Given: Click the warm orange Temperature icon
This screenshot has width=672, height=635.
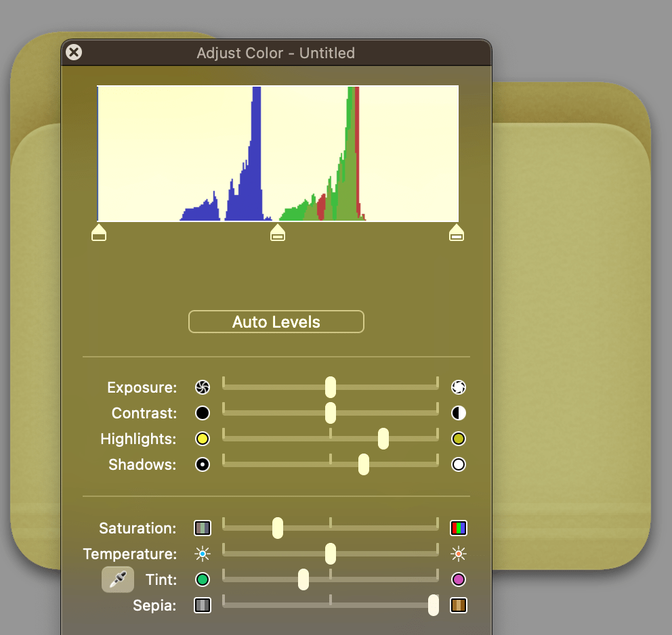Looking at the screenshot, I should tap(459, 554).
